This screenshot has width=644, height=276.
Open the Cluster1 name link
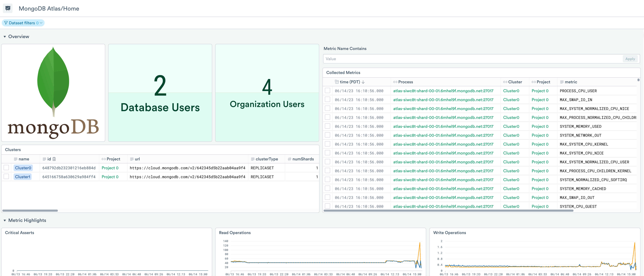point(23,177)
